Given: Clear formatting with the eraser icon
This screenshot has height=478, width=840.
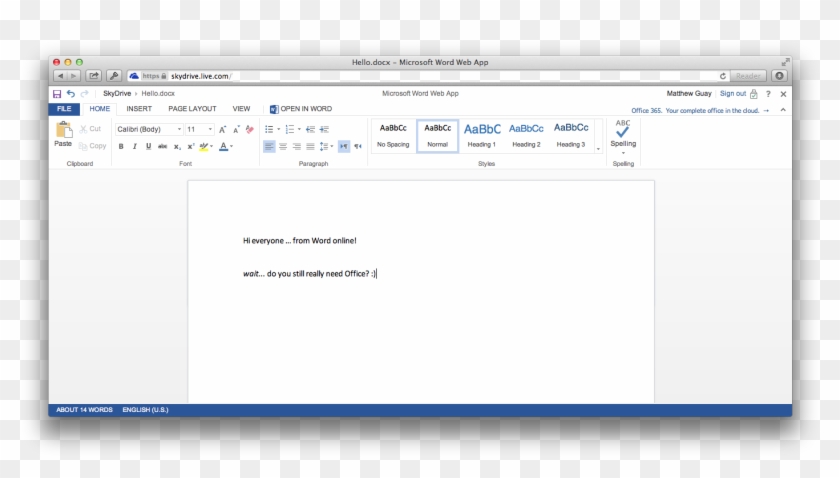Looking at the screenshot, I should (x=250, y=129).
